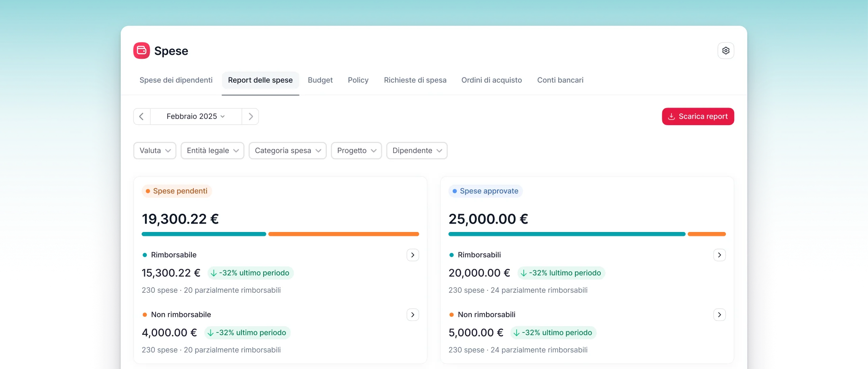Expand the Febbraio 2025 month selector
This screenshot has width=868, height=369.
pos(196,116)
